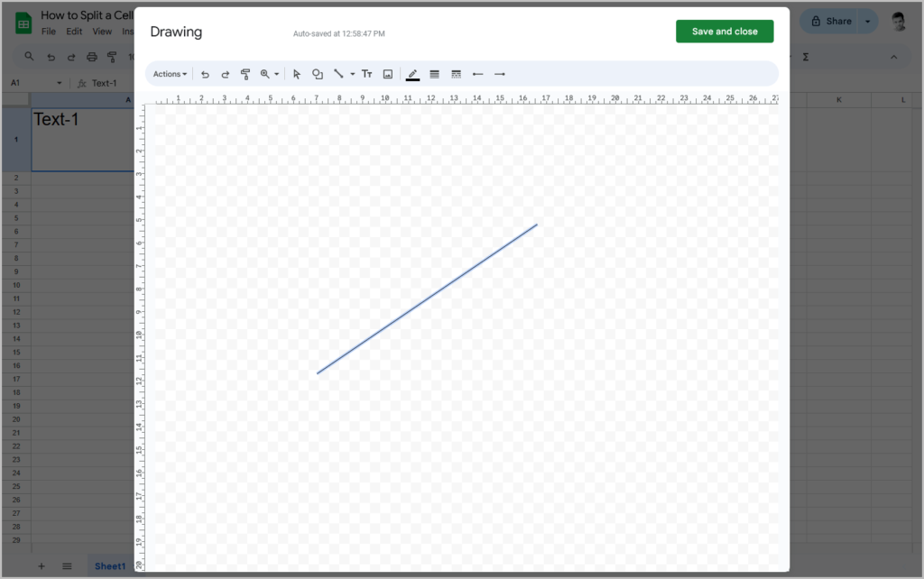The height and width of the screenshot is (579, 924).
Task: Expand the dropdown arrow beside Line tool
Action: [x=352, y=74]
